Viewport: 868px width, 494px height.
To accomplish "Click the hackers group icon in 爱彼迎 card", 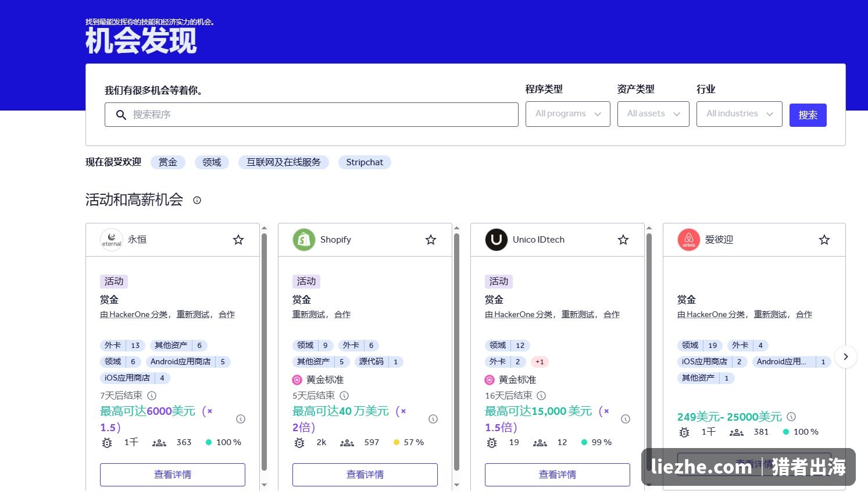I will click(737, 432).
